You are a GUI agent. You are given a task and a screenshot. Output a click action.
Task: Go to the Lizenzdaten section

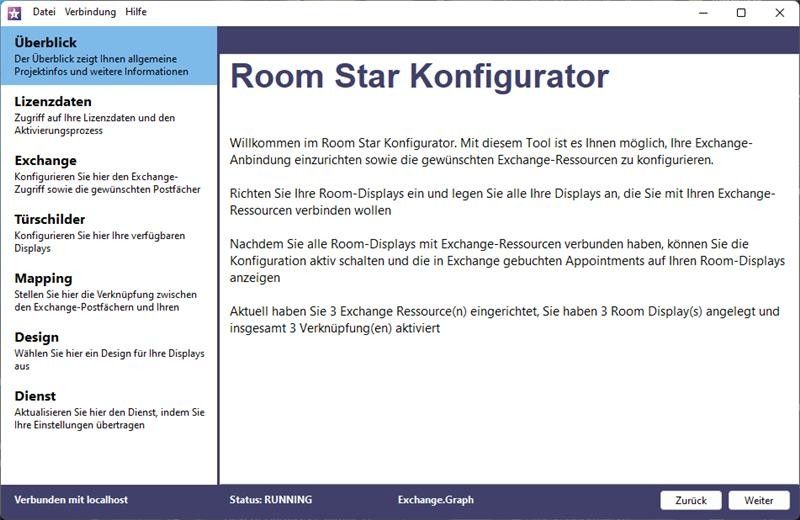coord(109,115)
